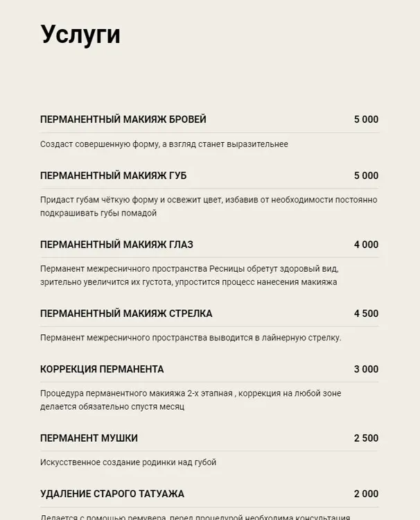Click the "Искусственное создание родинки над губой" text
This screenshot has width=420, height=520.
point(128,462)
